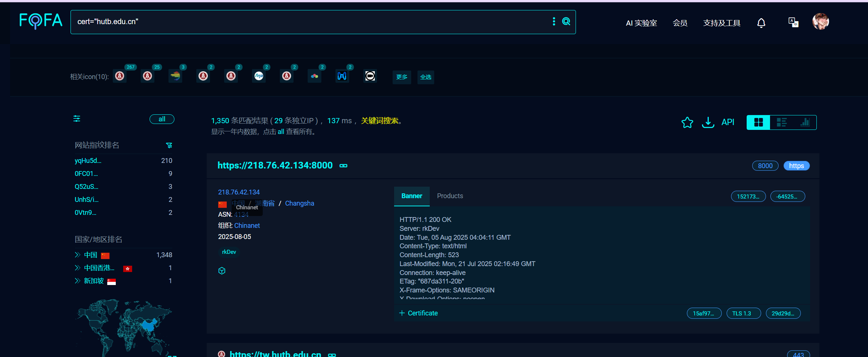Download results with the download icon
868x357 pixels.
click(708, 122)
